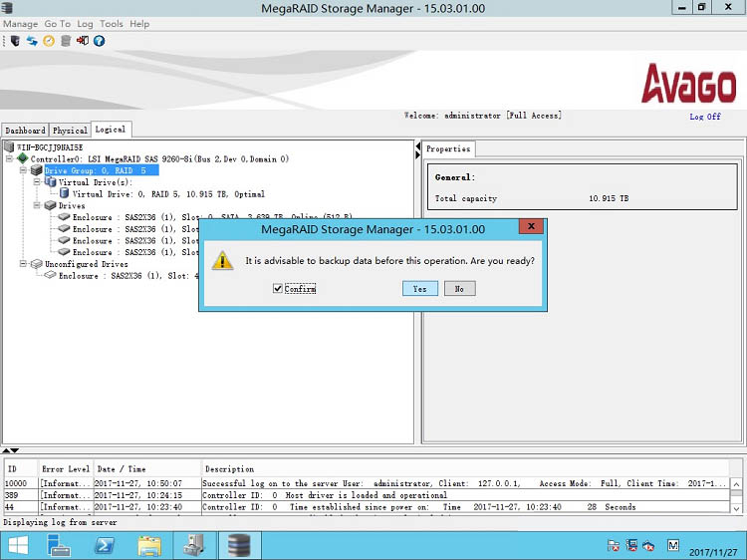
Task: Collapse the Virtual Drive(s) node
Action: (37, 182)
